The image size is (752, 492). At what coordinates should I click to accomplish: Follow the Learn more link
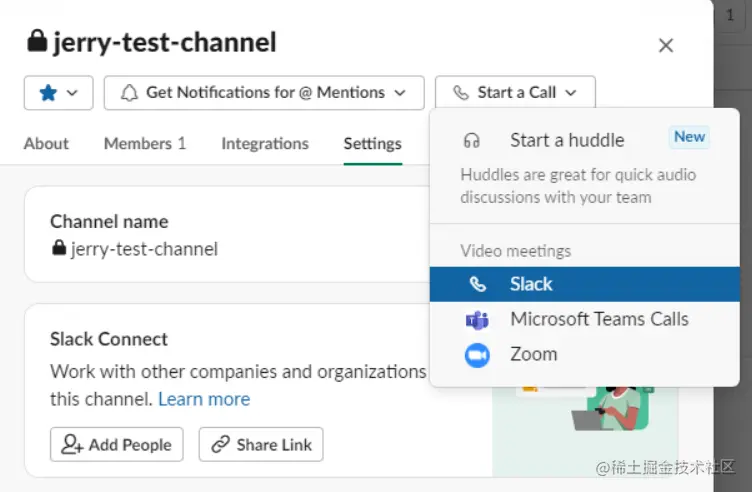204,399
